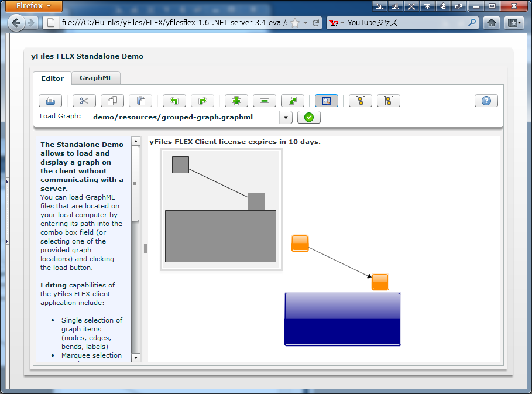Select the orange node at the edge's arrowhead
Image resolution: width=532 pixels, height=394 pixels.
380,282
